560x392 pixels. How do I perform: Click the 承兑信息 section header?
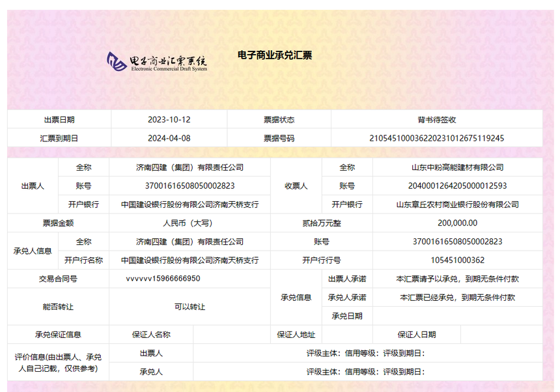coord(296,297)
